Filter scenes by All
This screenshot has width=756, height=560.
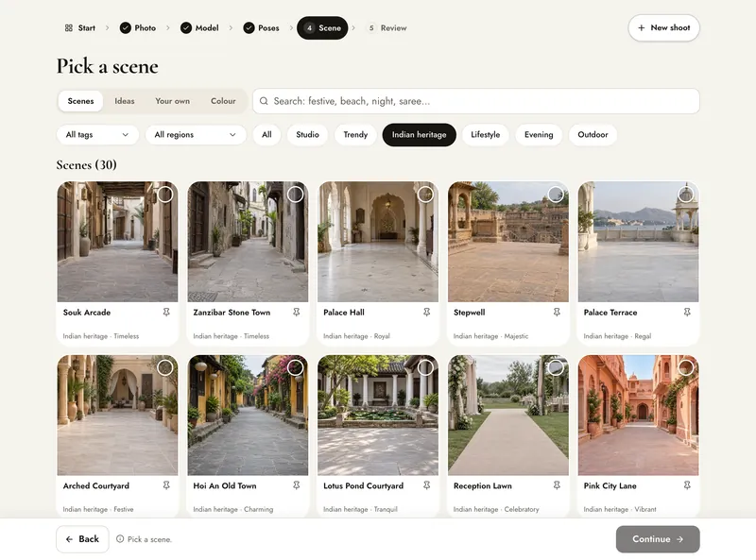(x=266, y=135)
